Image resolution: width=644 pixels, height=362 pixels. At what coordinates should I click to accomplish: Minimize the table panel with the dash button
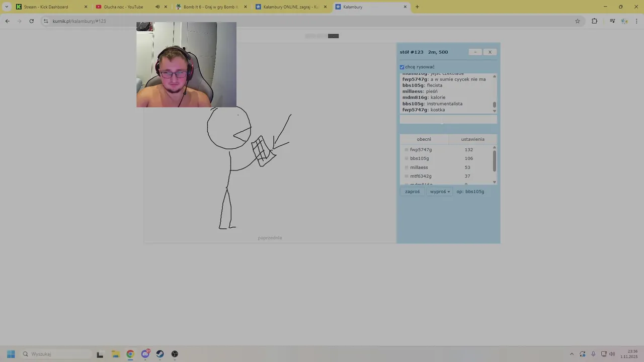tap(475, 52)
